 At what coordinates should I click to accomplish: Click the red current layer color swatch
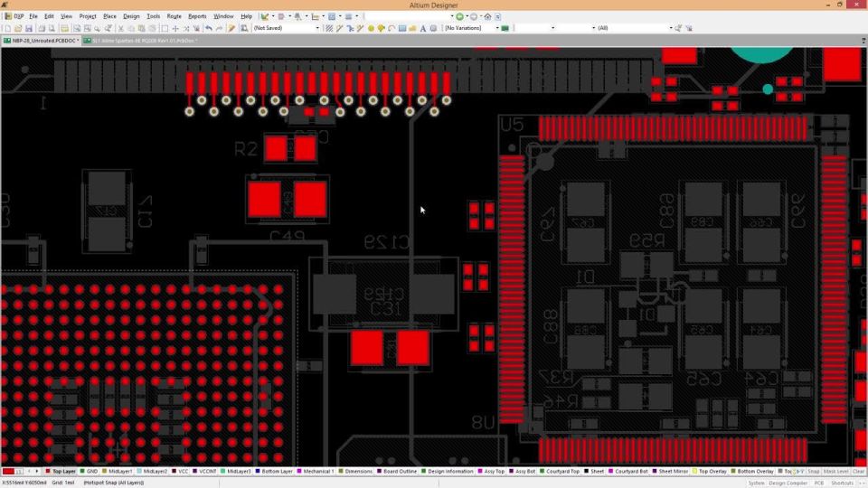(x=8, y=472)
